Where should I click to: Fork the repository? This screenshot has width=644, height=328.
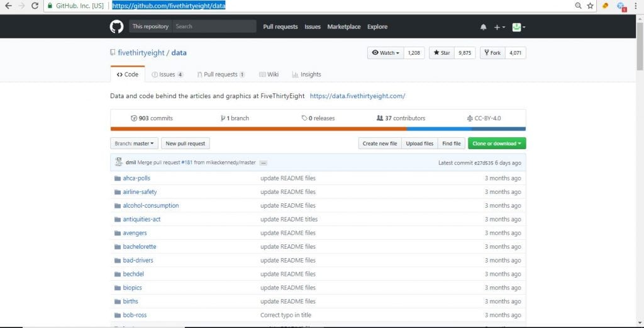[492, 53]
